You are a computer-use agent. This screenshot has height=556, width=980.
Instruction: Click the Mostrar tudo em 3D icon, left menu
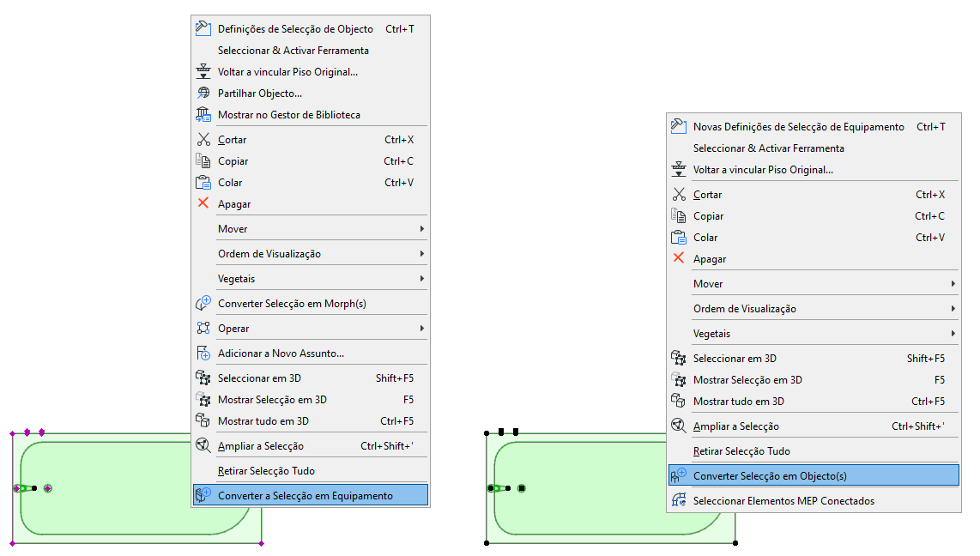203,420
